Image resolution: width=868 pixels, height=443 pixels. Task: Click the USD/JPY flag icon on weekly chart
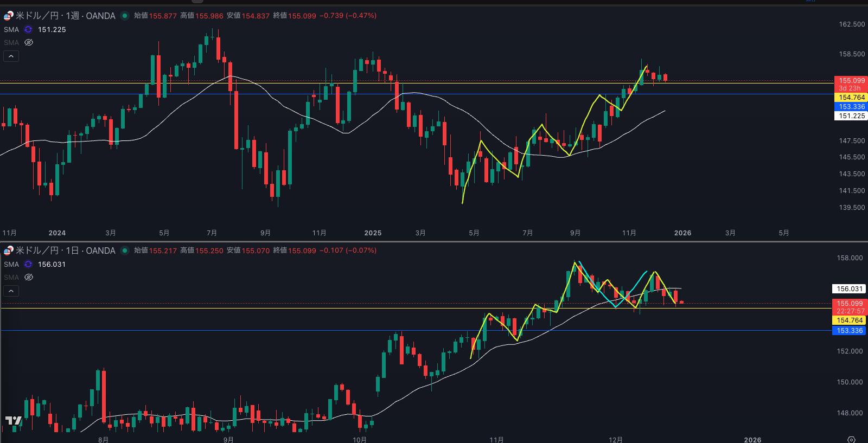coord(9,16)
